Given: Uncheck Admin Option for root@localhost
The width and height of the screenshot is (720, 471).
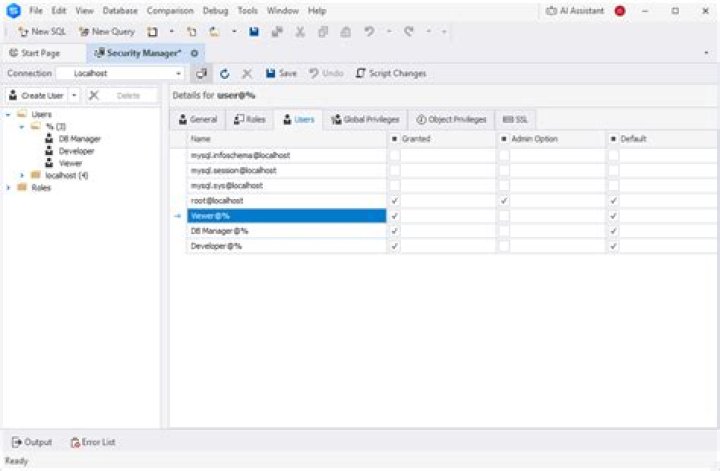Looking at the screenshot, I should [504, 201].
